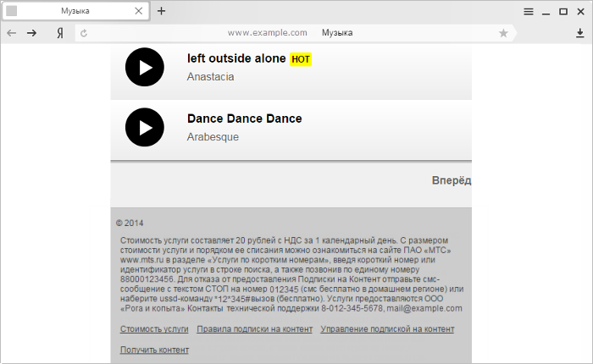Open Управление подпиской на контент link

387,329
